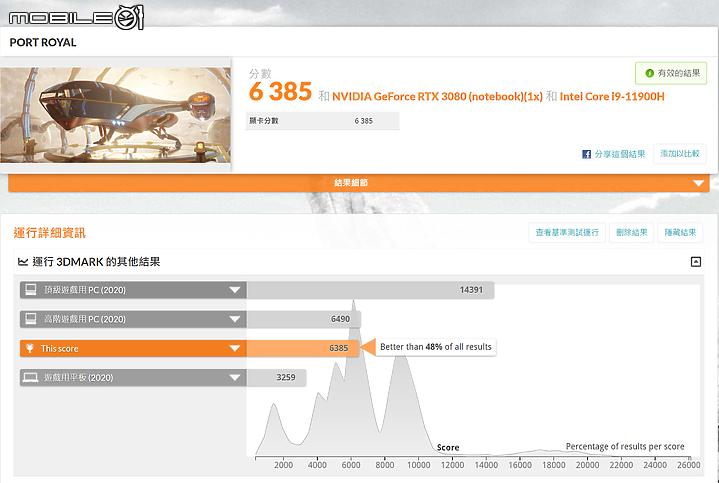Viewport: 719px width, 483px height.
Task: Click the Better than 48% of all results tooltip
Action: [436, 347]
